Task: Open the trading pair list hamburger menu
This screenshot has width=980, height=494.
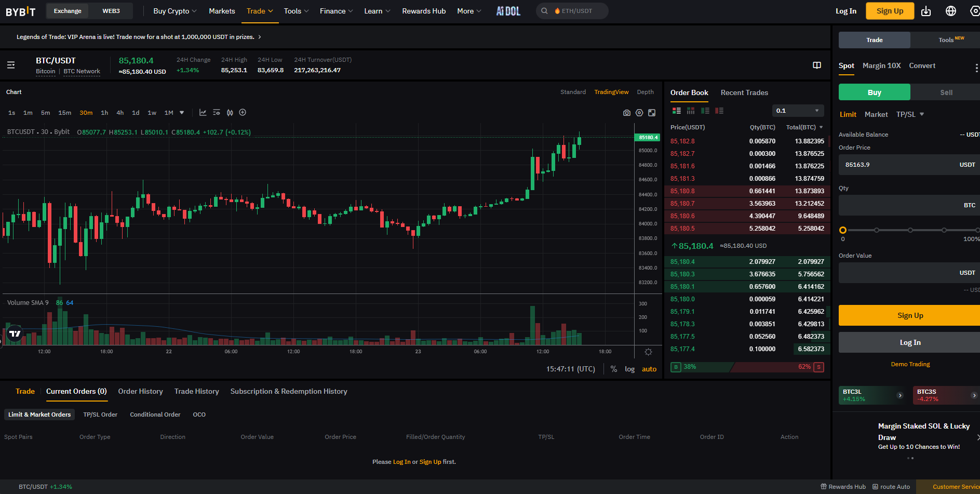Action: tap(11, 65)
